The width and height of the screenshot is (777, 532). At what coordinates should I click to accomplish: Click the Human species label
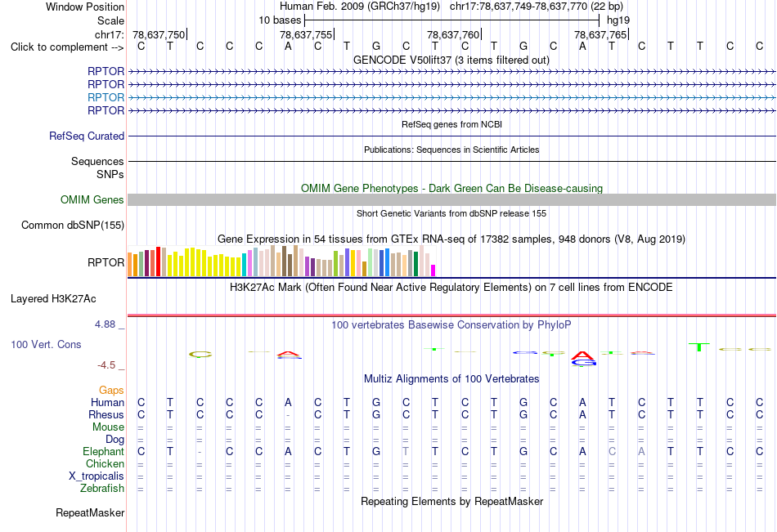tap(107, 402)
